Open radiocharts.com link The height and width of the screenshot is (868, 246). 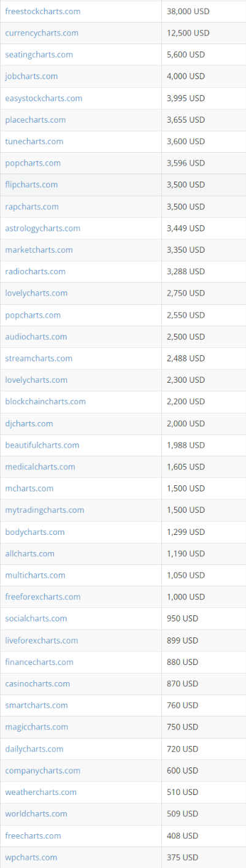tap(36, 271)
